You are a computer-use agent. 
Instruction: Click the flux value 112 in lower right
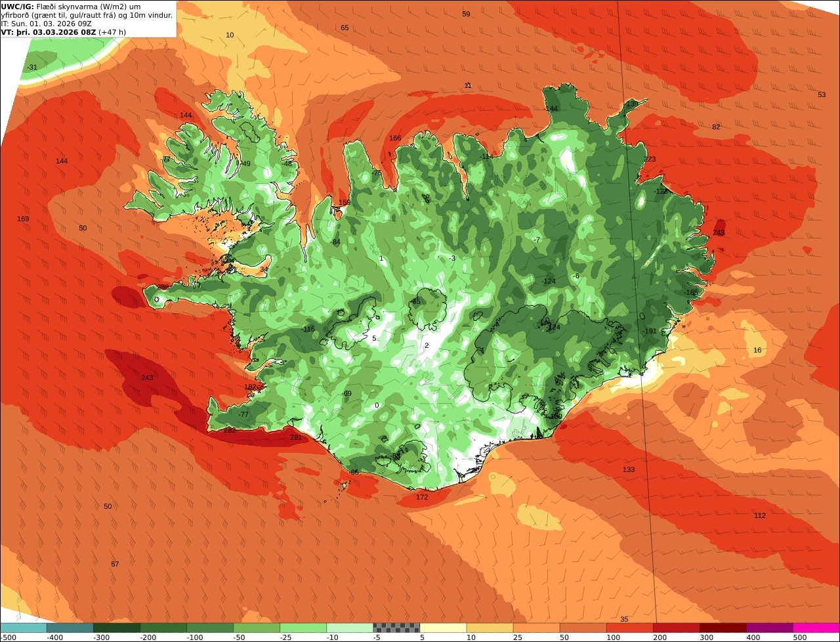tap(760, 515)
